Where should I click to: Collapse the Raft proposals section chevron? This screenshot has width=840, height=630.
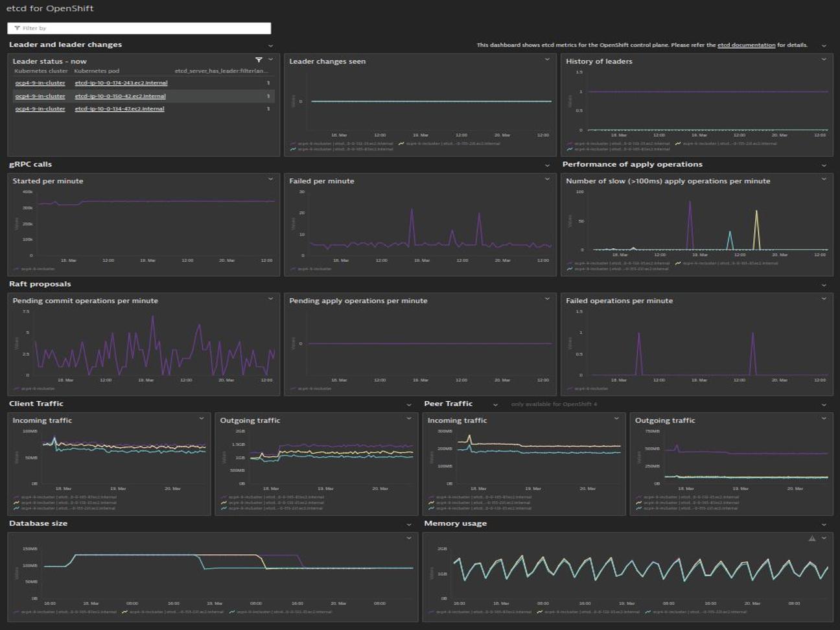point(824,285)
